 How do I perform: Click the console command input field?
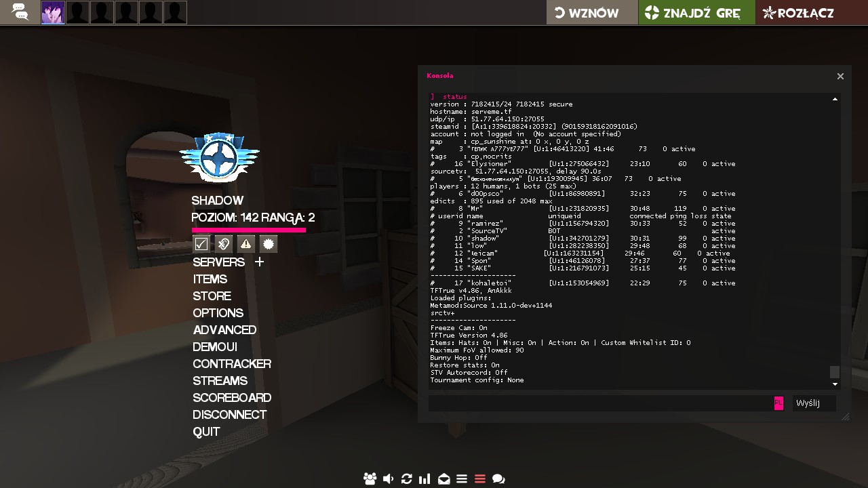coord(600,403)
